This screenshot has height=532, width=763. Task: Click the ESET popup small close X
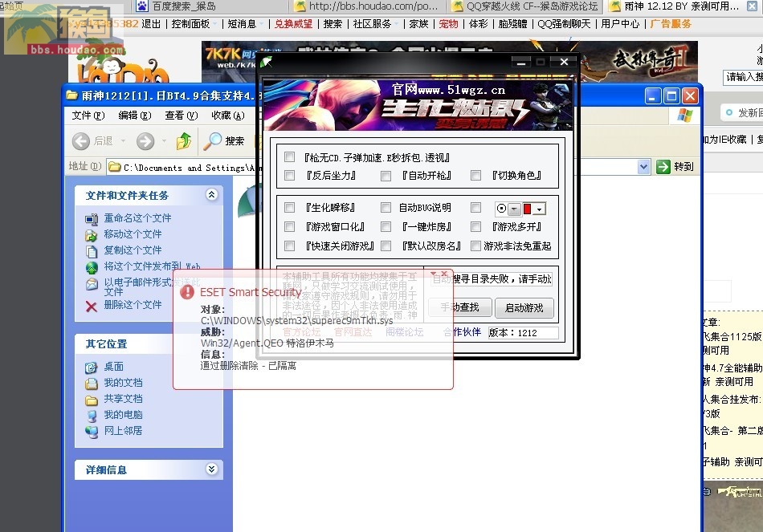pos(444,274)
